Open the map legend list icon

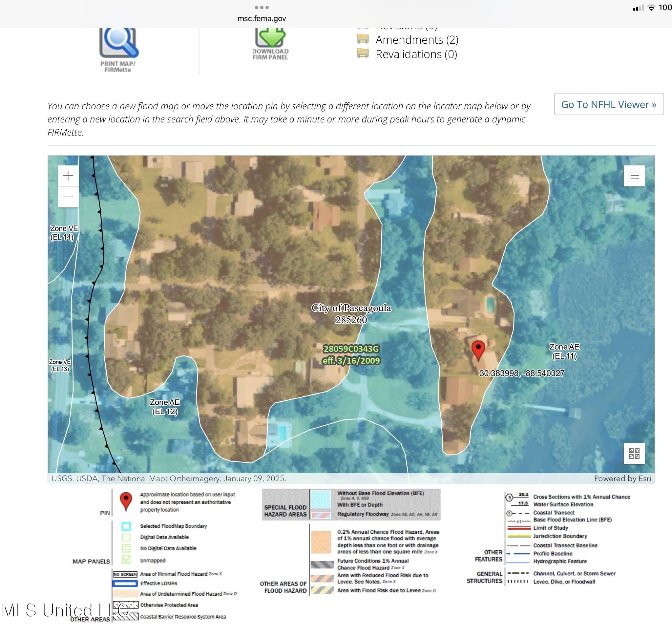click(634, 176)
